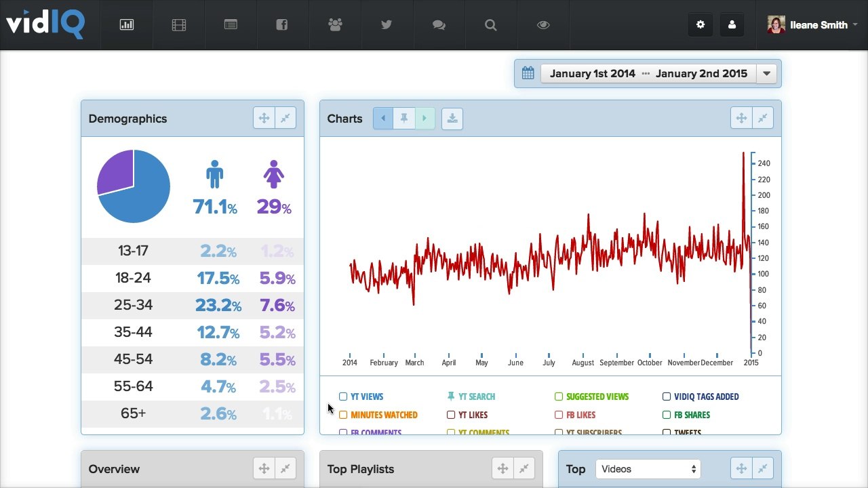Click the Overview panel title
This screenshot has width=868, height=488.
114,469
